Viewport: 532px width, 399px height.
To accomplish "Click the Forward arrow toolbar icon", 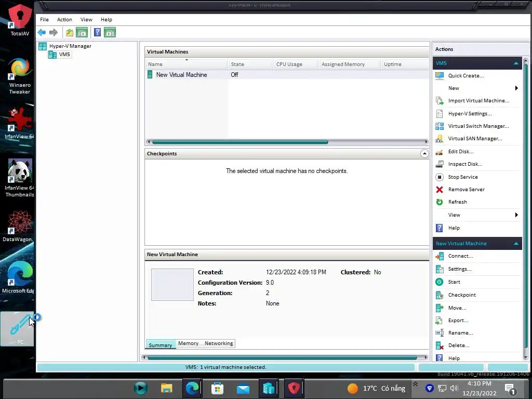I will (x=54, y=33).
